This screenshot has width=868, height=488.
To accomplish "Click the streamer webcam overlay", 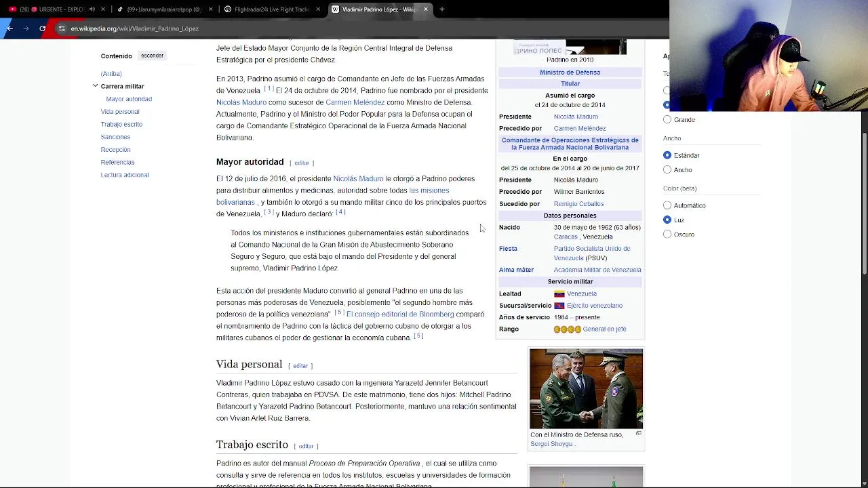I will coord(768,56).
